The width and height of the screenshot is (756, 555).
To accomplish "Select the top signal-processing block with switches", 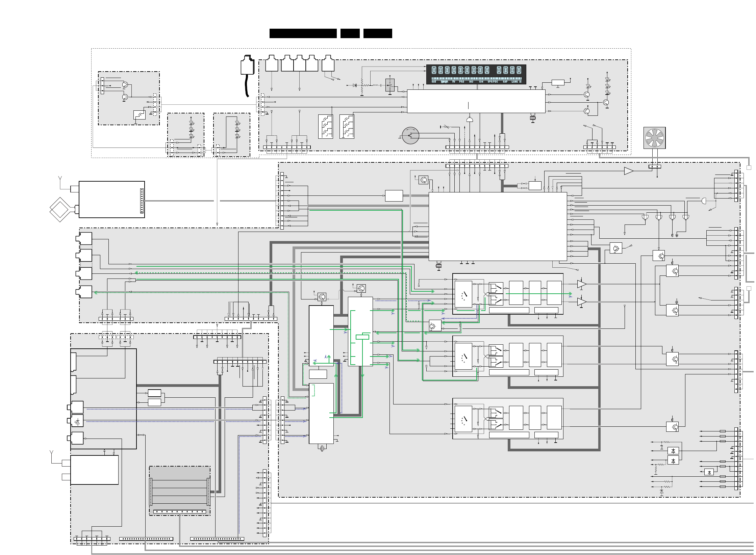I will pos(508,294).
